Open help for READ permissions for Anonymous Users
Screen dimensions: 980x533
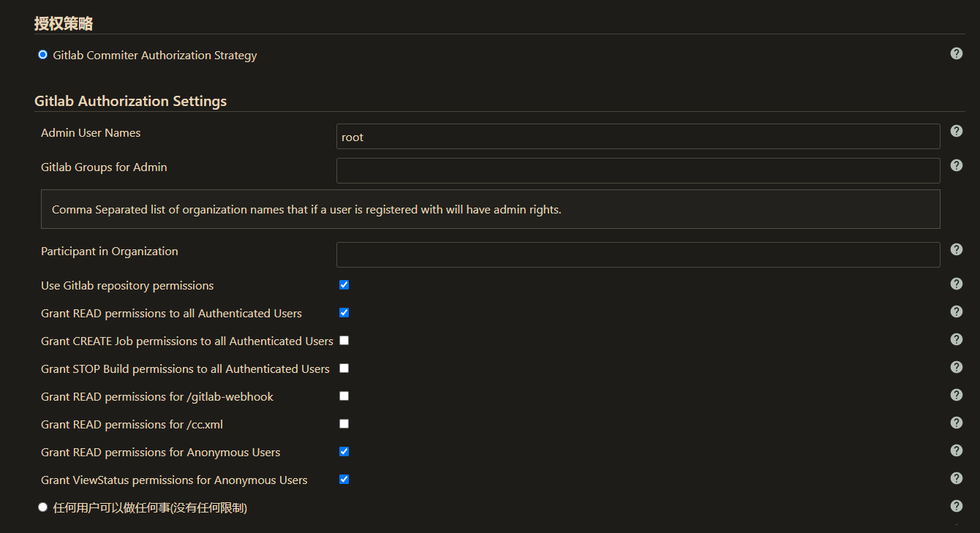point(956,450)
